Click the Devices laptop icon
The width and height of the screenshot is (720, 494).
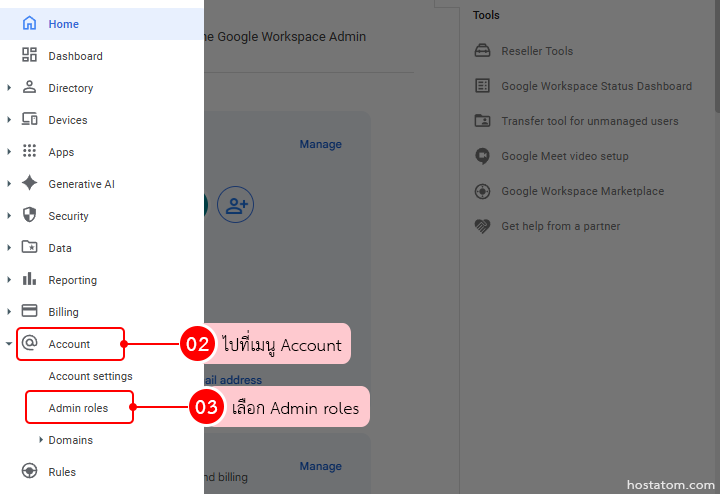(29, 119)
